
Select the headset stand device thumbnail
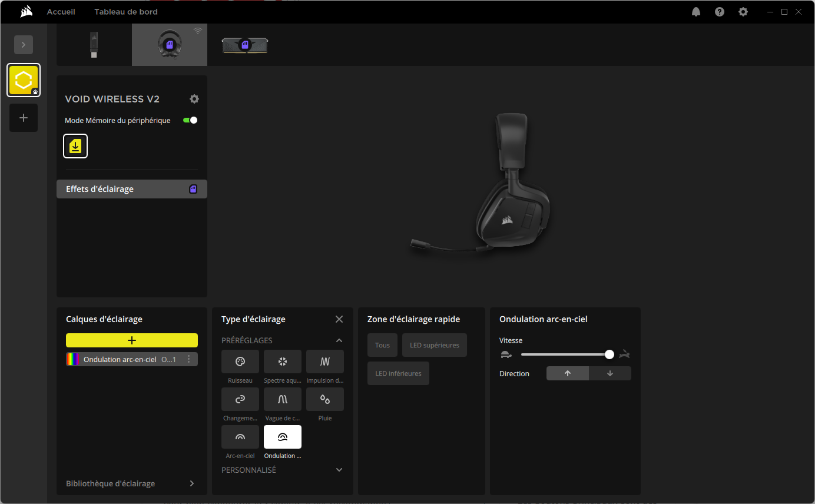click(x=170, y=45)
